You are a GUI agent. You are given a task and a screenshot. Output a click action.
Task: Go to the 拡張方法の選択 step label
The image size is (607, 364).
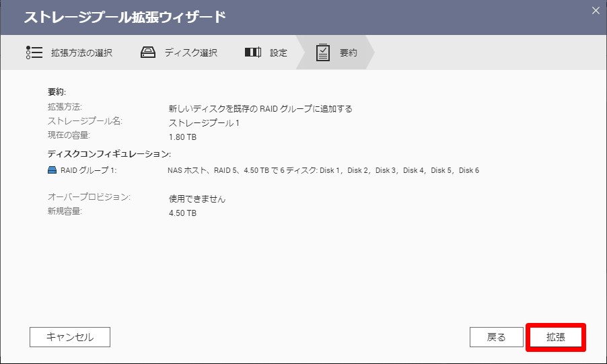81,52
